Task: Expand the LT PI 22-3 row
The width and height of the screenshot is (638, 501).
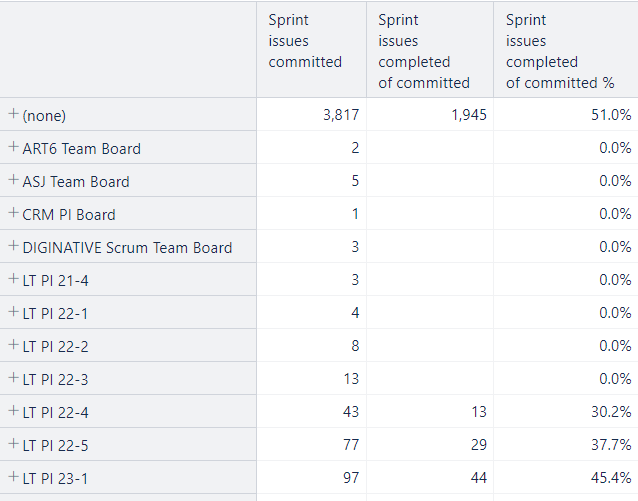Action: [x=13, y=378]
